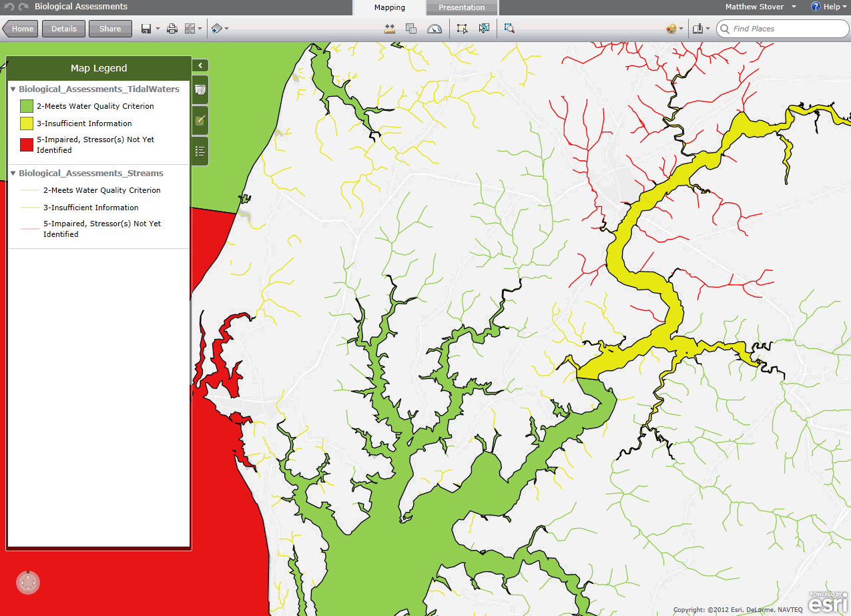Collapse the Map Legend side panel

(x=200, y=65)
